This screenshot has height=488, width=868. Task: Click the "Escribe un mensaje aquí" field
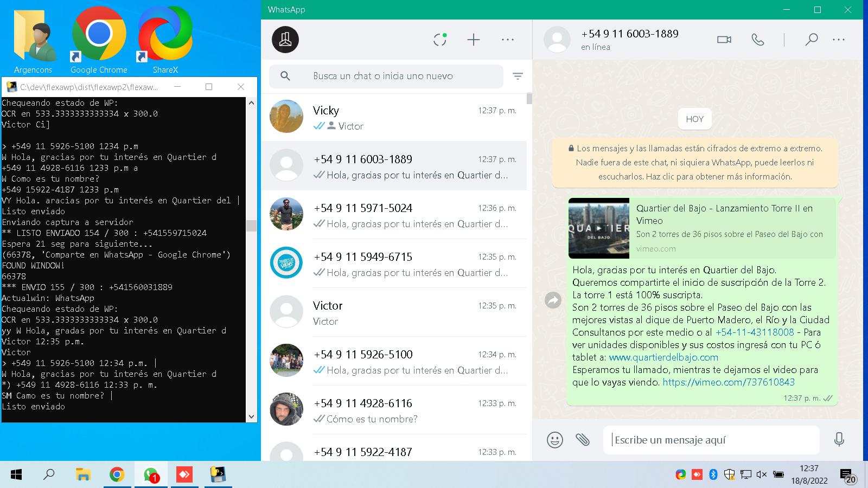(x=711, y=440)
